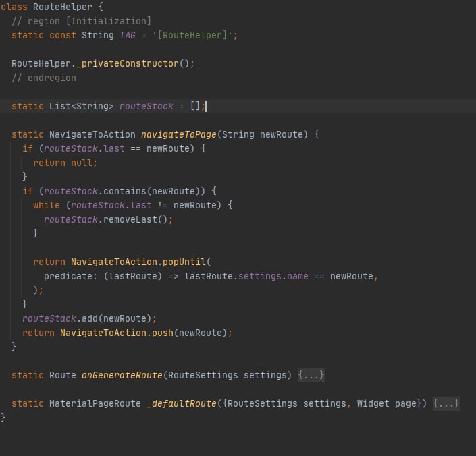Click MaterialPageRoute return type
Viewport: 476px width, 456px height.
click(x=95, y=403)
